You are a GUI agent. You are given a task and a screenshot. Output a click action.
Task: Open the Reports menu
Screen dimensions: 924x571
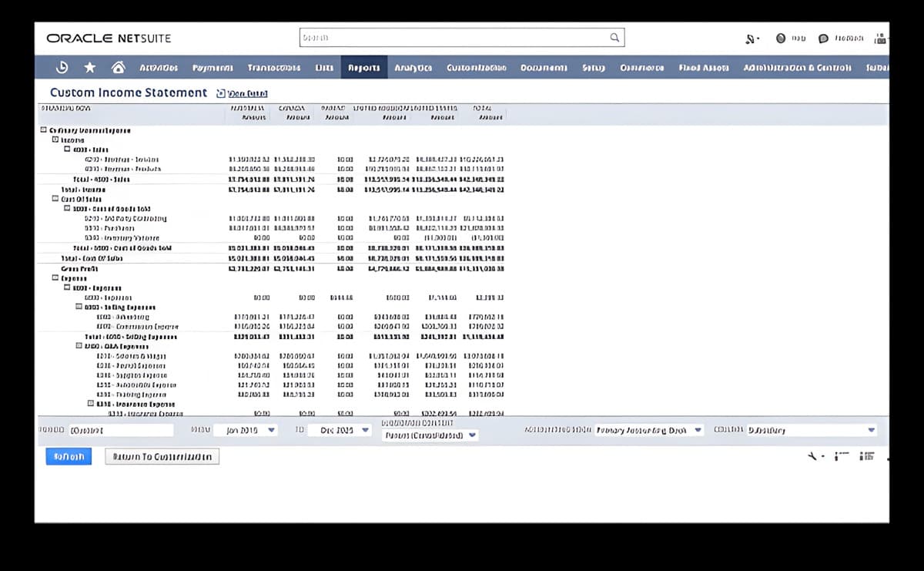(x=363, y=67)
